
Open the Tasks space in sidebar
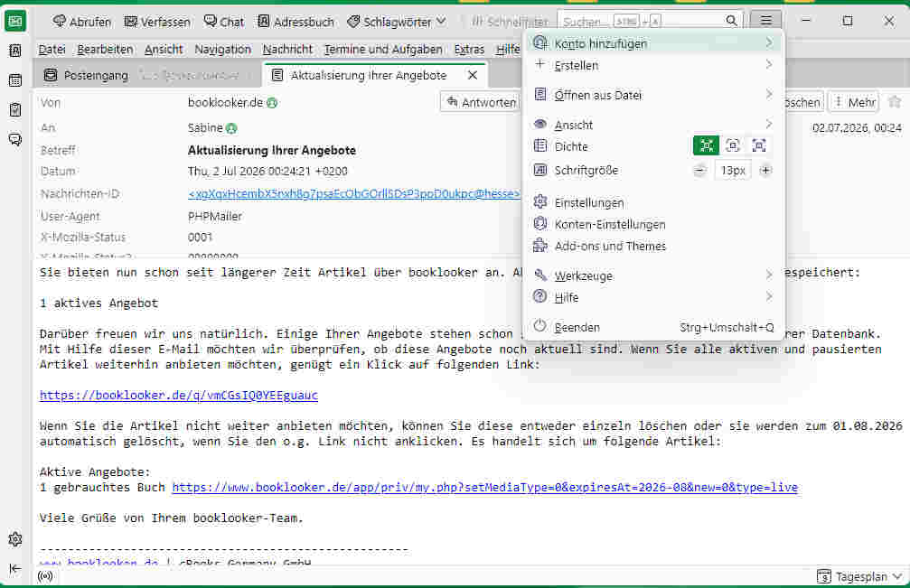tap(15, 109)
